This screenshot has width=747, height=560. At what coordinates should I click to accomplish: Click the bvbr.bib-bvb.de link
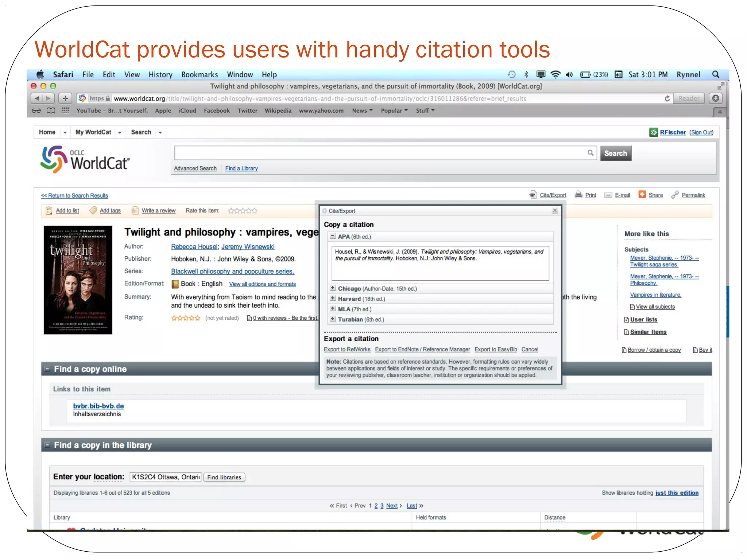pos(98,406)
